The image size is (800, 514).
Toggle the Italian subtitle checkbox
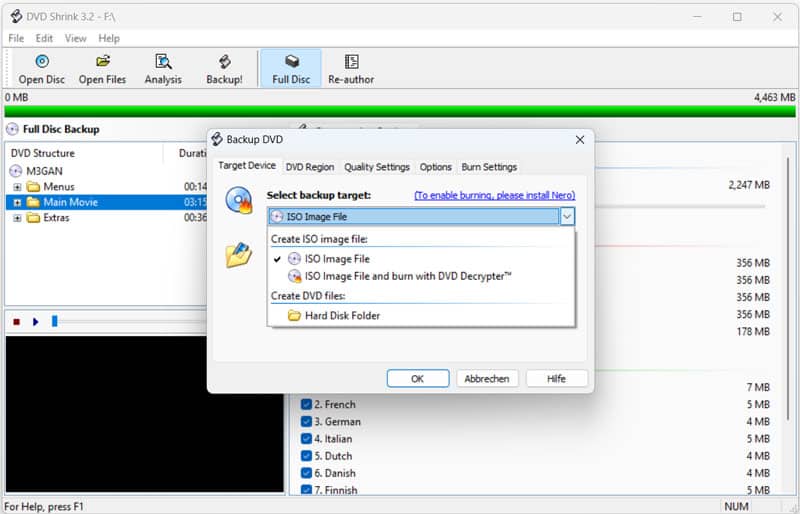tap(306, 439)
